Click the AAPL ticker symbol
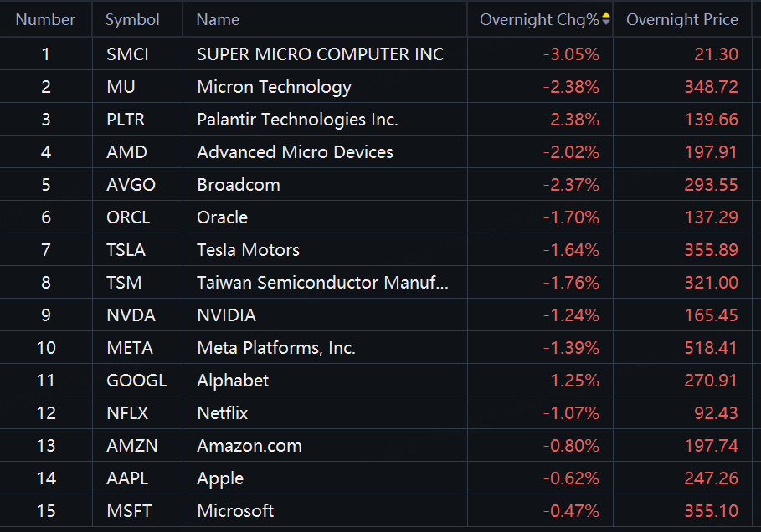The image size is (761, 532). pos(127,478)
